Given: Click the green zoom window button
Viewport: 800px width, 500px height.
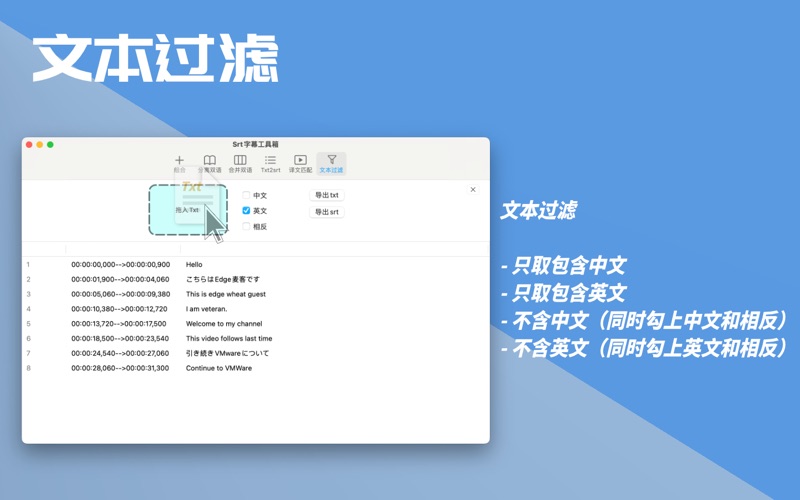Looking at the screenshot, I should coord(50,144).
